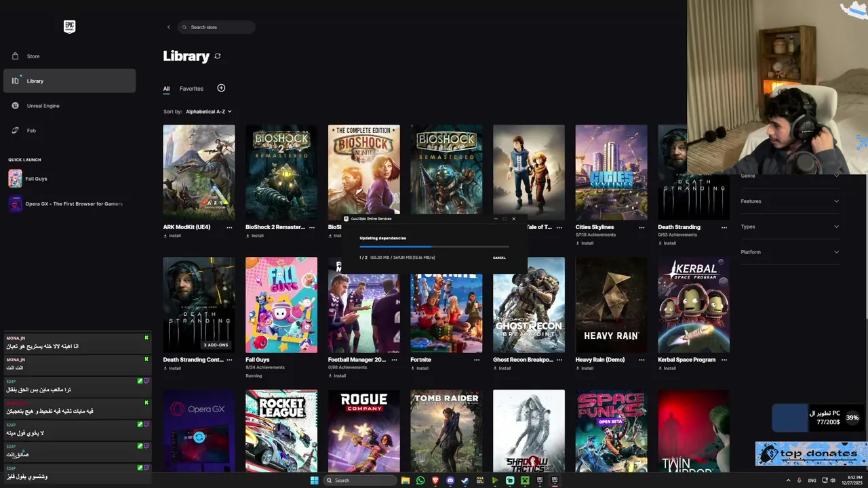Install Cities Skylines
Image resolution: width=868 pixels, height=488 pixels.
[x=585, y=243]
